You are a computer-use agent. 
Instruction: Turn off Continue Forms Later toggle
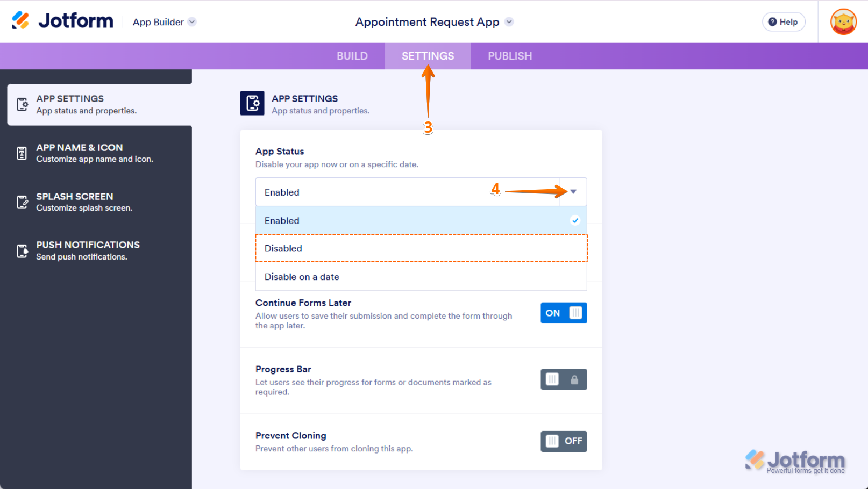[x=563, y=313]
